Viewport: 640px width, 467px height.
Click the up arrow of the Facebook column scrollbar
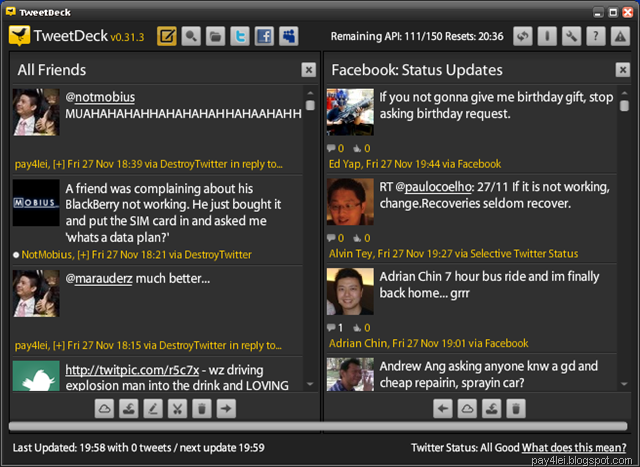(x=624, y=93)
